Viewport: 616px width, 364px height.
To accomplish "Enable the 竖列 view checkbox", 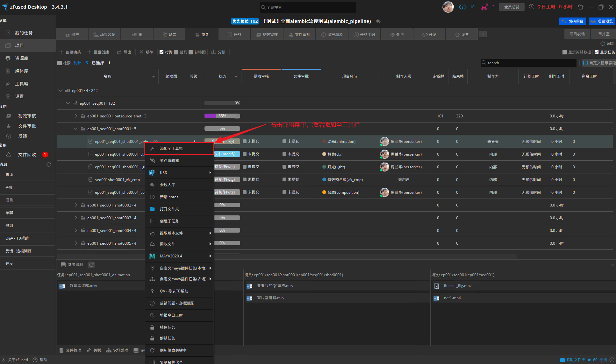I will (x=176, y=52).
